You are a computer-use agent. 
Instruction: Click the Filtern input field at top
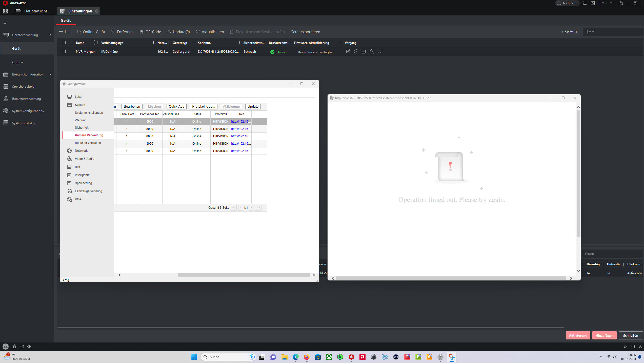pyautogui.click(x=613, y=32)
